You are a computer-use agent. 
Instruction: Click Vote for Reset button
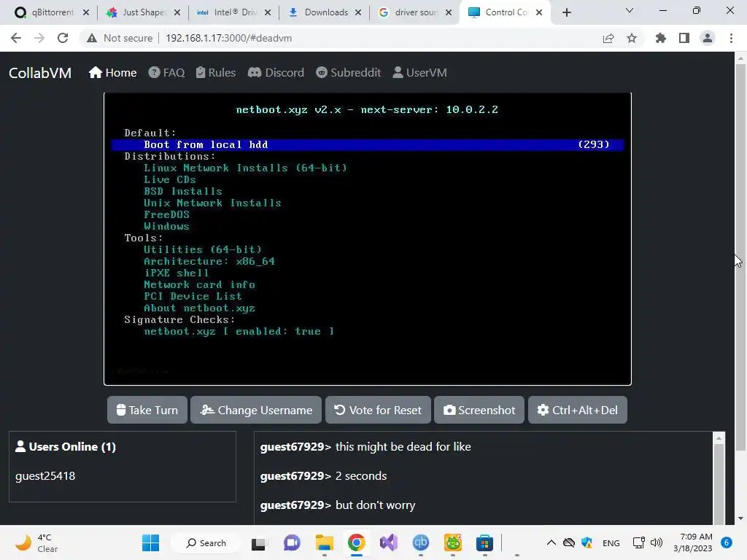point(378,410)
